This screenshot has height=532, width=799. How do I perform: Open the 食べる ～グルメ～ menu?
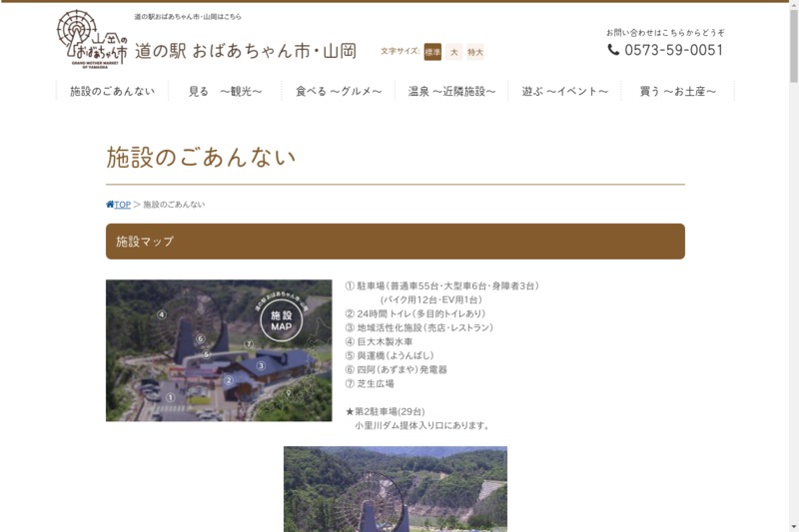[339, 92]
